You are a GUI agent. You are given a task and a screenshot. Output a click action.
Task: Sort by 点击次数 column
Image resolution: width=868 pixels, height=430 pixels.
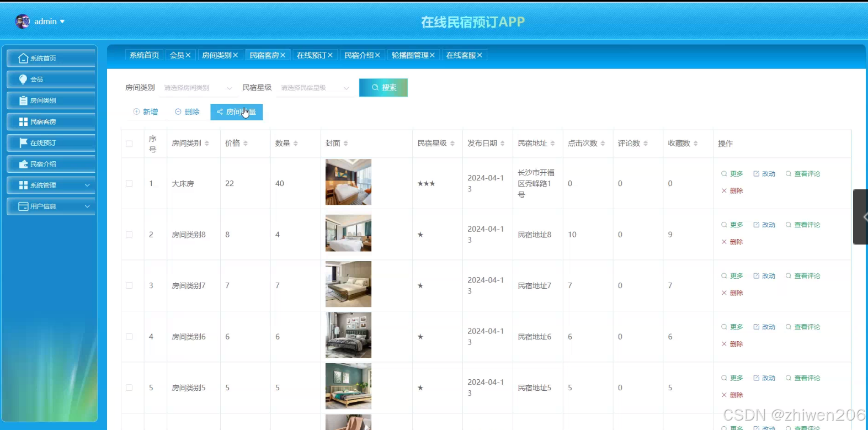pyautogui.click(x=603, y=144)
